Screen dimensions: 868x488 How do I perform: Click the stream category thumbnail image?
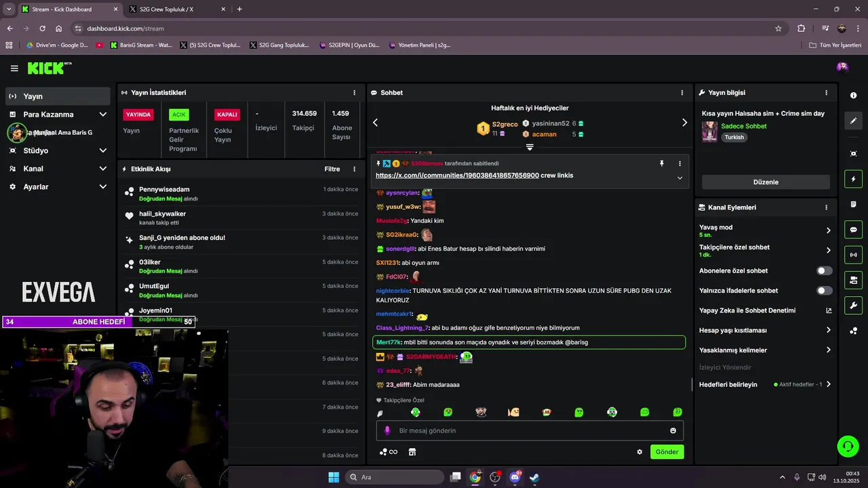[x=709, y=131]
